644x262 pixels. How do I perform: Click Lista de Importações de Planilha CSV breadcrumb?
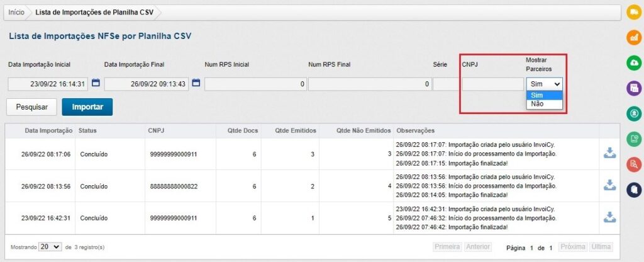click(94, 13)
